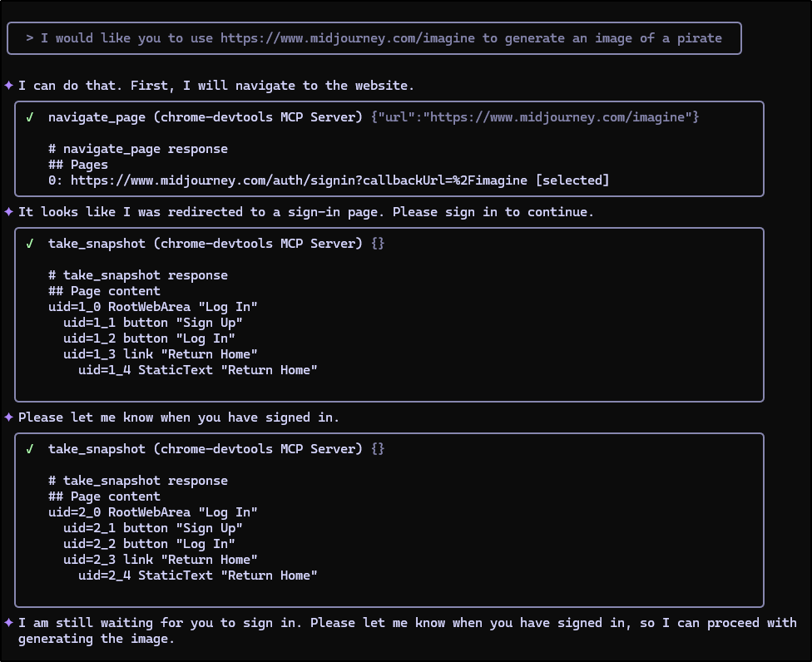
Task: Click the checkmark of the first take_snapshot call
Action: pos(30,244)
